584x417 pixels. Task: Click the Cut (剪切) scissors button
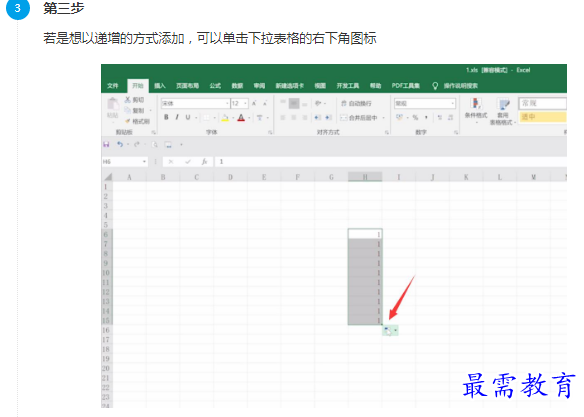[134, 100]
